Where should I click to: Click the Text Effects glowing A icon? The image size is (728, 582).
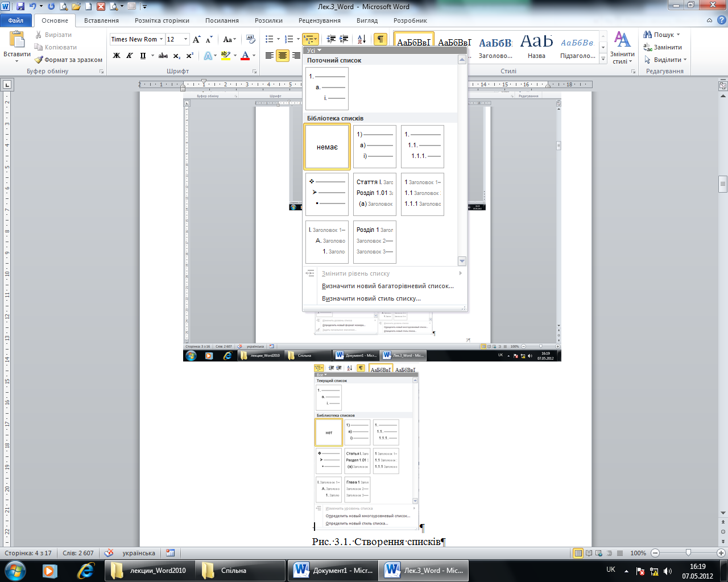click(208, 56)
